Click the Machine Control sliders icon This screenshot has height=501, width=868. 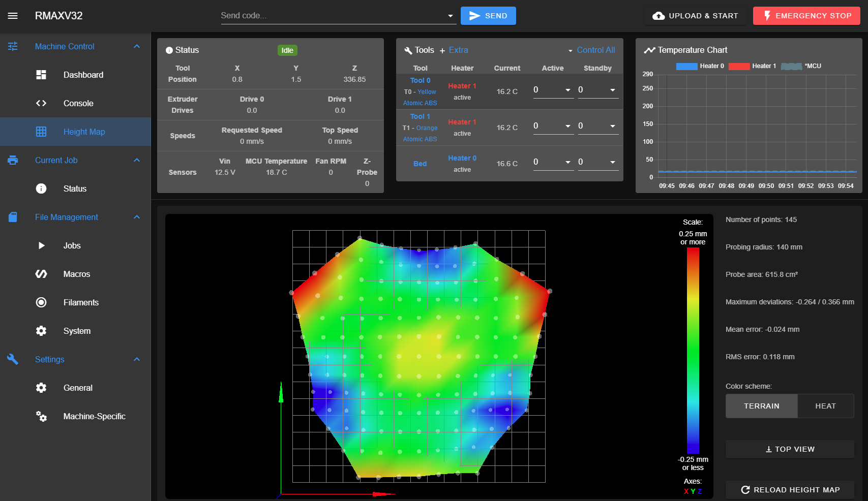[13, 46]
